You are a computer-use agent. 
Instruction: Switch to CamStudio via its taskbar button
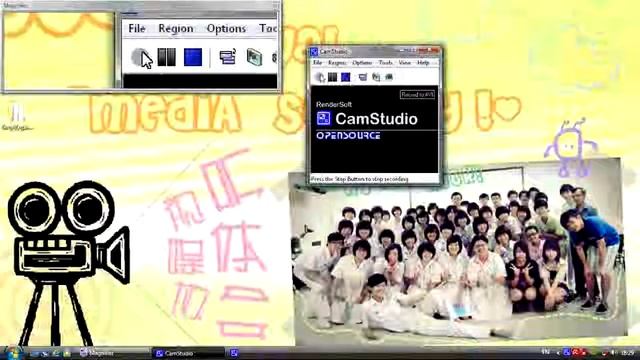189,353
